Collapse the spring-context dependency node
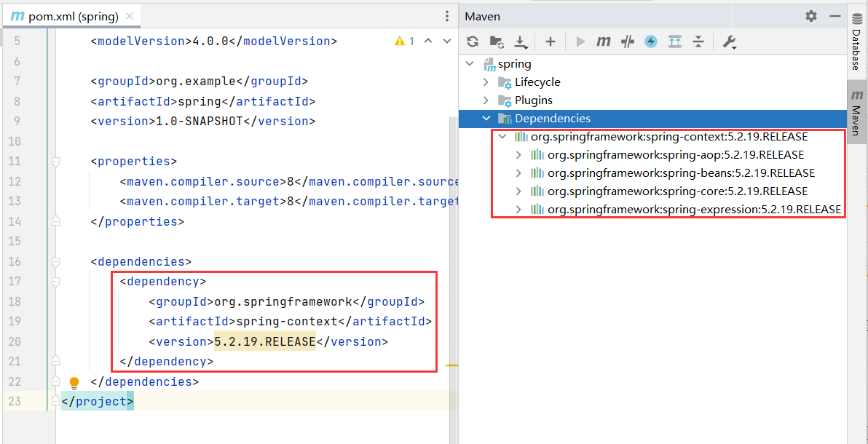 click(x=502, y=137)
